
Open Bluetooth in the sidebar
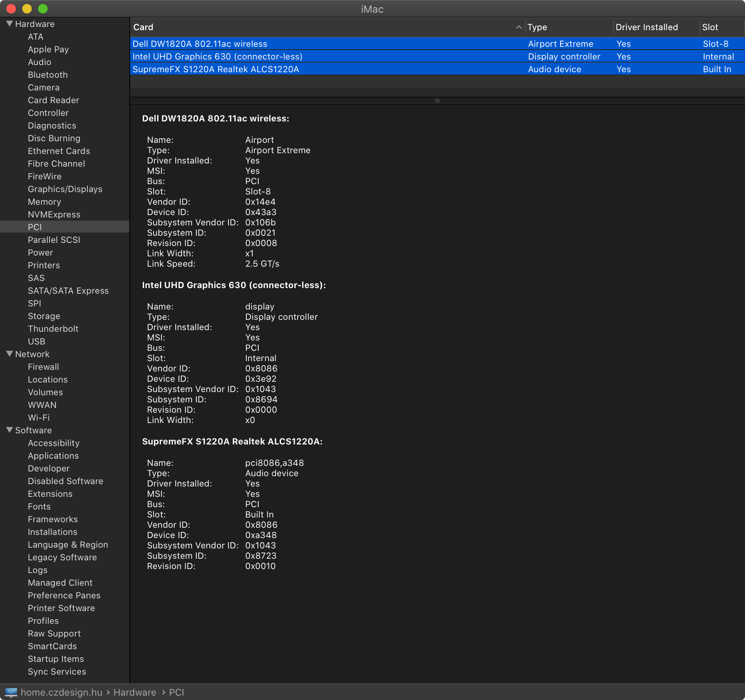[48, 75]
